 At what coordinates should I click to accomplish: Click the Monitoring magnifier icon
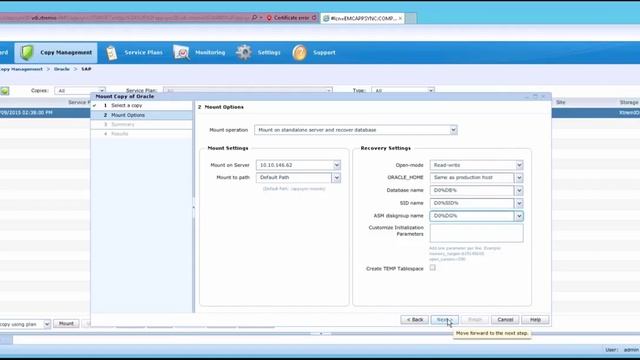[181, 53]
